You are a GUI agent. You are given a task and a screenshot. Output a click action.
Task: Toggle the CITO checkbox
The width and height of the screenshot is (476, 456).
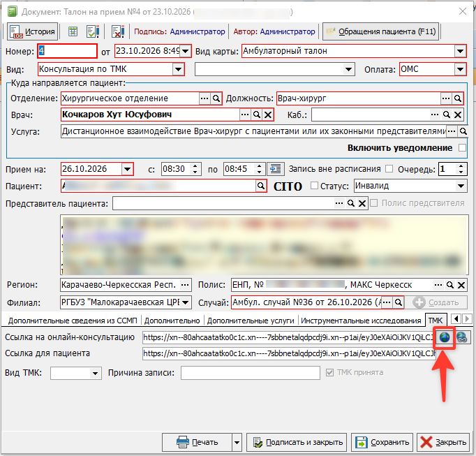coord(315,186)
